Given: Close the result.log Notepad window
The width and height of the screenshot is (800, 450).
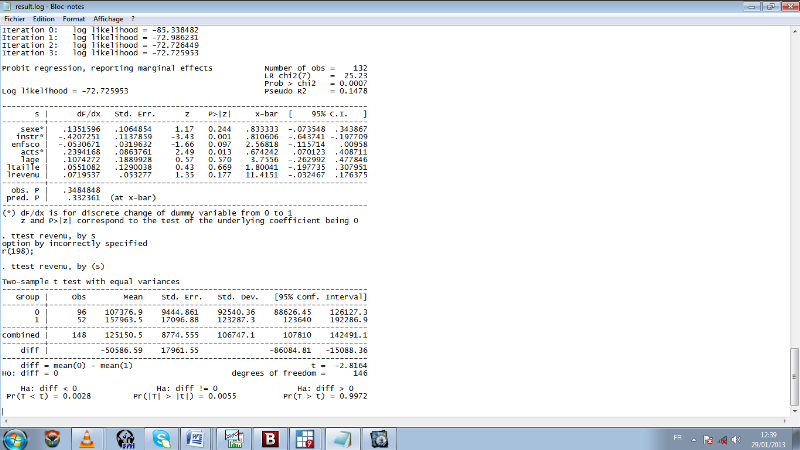Looking at the screenshot, I should (x=790, y=6).
